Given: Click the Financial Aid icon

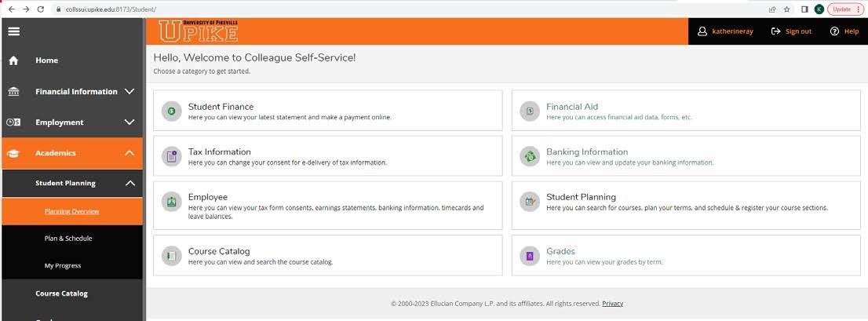Looking at the screenshot, I should tap(530, 111).
